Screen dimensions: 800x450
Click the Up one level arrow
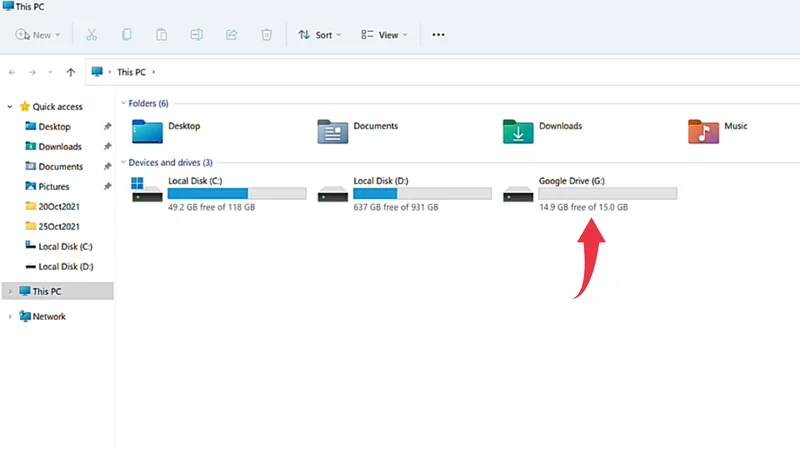pos(70,72)
